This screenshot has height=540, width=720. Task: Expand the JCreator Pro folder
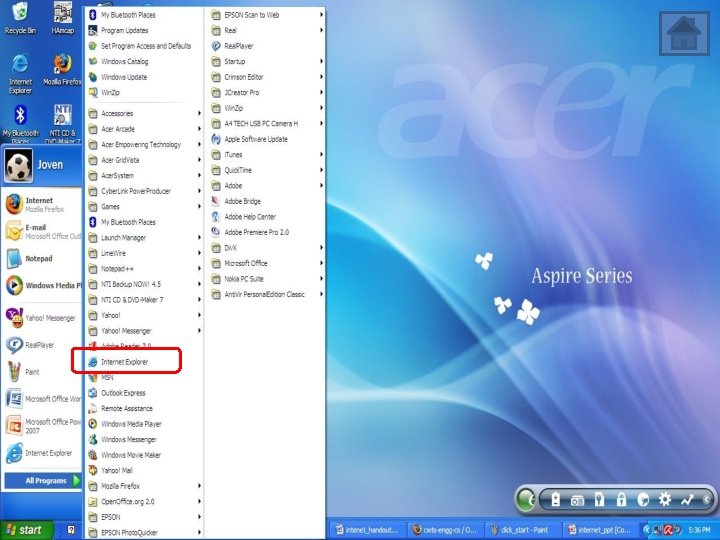pos(267,93)
